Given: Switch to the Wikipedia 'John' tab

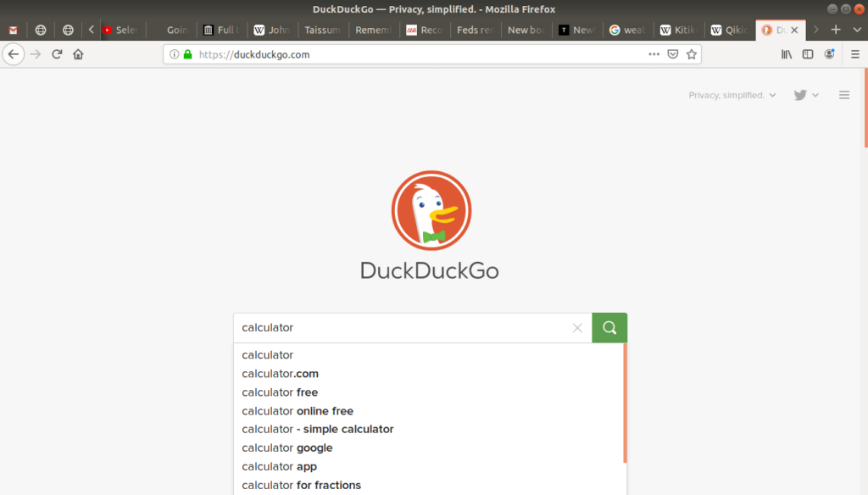Looking at the screenshot, I should tap(273, 30).
